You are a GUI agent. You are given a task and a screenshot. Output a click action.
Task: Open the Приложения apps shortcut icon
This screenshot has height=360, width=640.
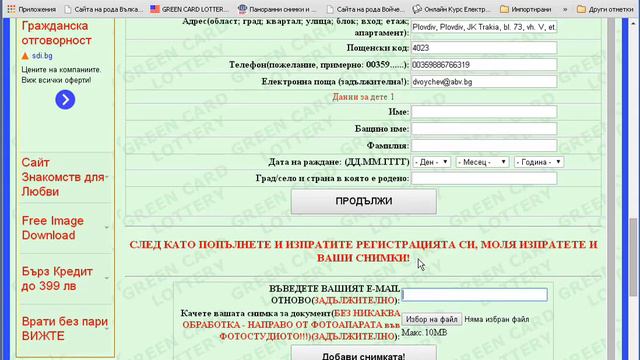point(11,9)
